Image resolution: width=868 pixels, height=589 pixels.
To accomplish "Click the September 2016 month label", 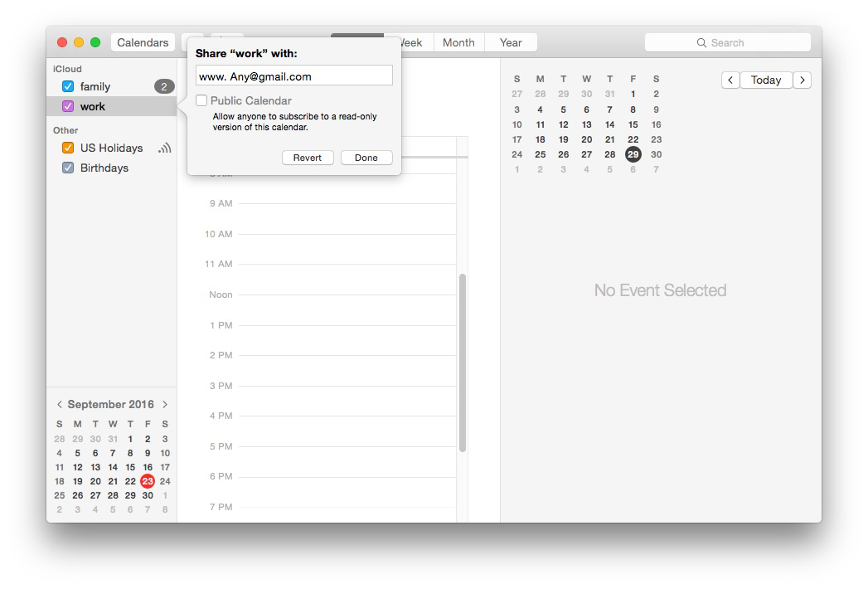I will point(111,405).
